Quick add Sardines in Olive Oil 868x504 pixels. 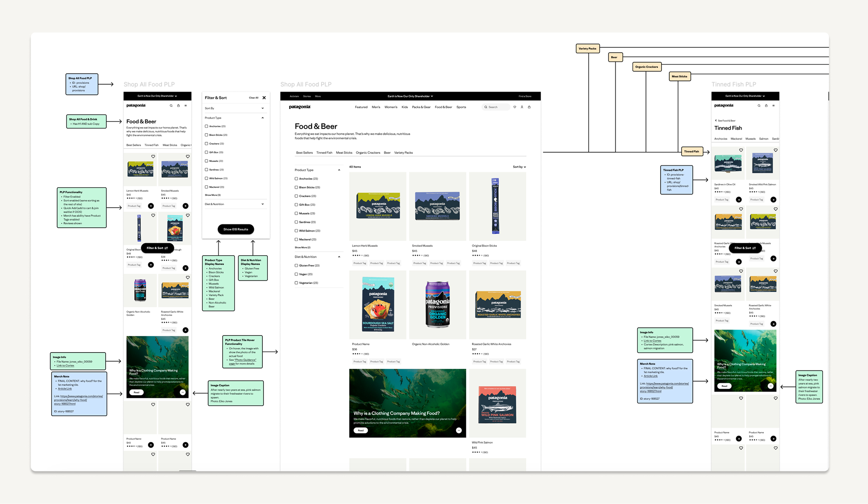(738, 200)
